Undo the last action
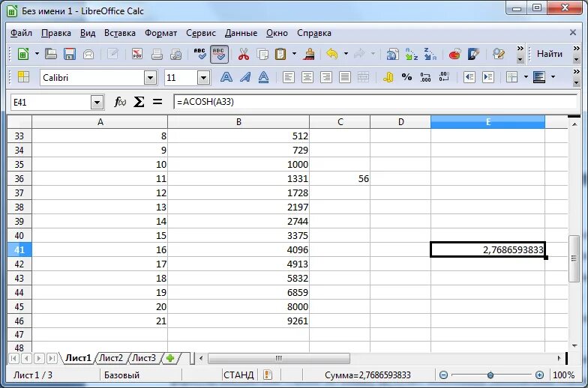Screen dimensions: 588x388 331,54
